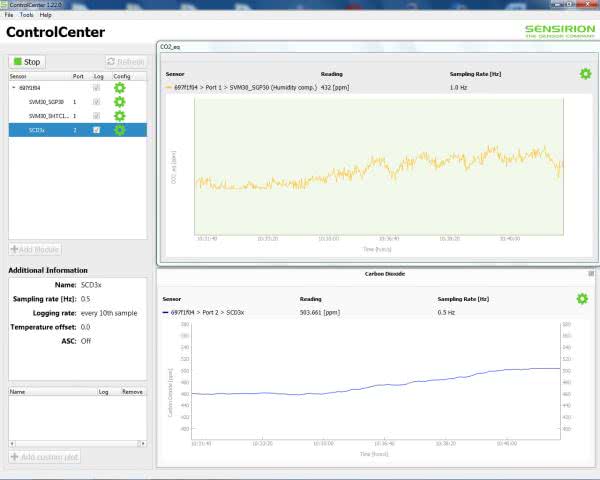600x480 pixels.
Task: Click the Add custom plot button
Action: point(44,457)
